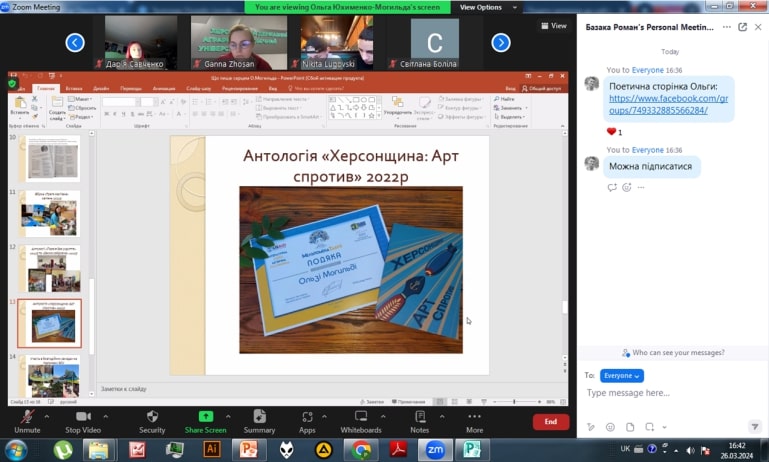Open chat panel more options ellipsis

[727, 27]
